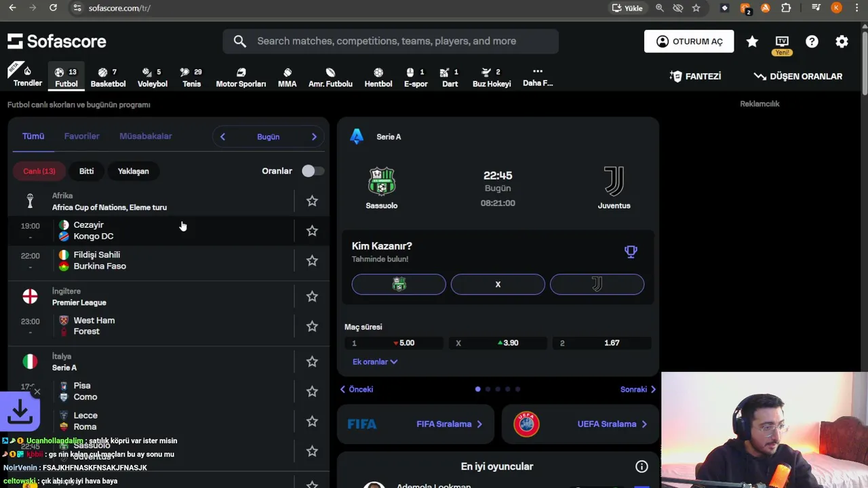Vote X for a draw

tap(498, 285)
